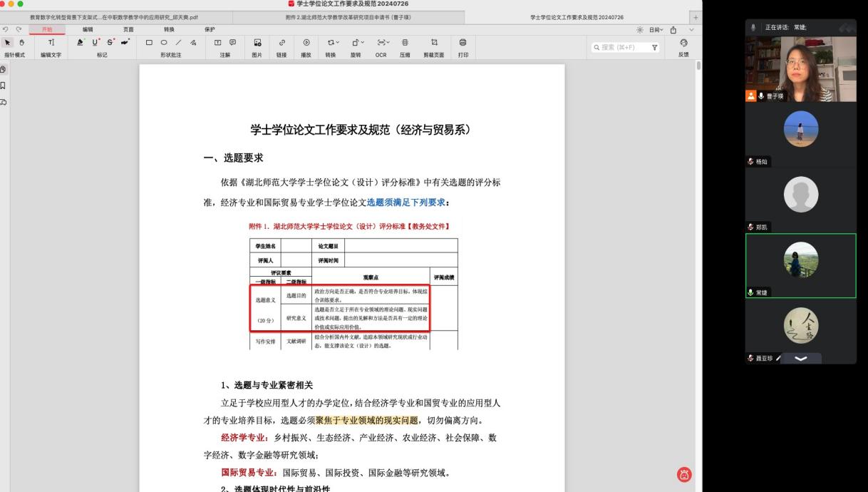Open the compress (压缩) tool
868x492 pixels.
[x=405, y=43]
